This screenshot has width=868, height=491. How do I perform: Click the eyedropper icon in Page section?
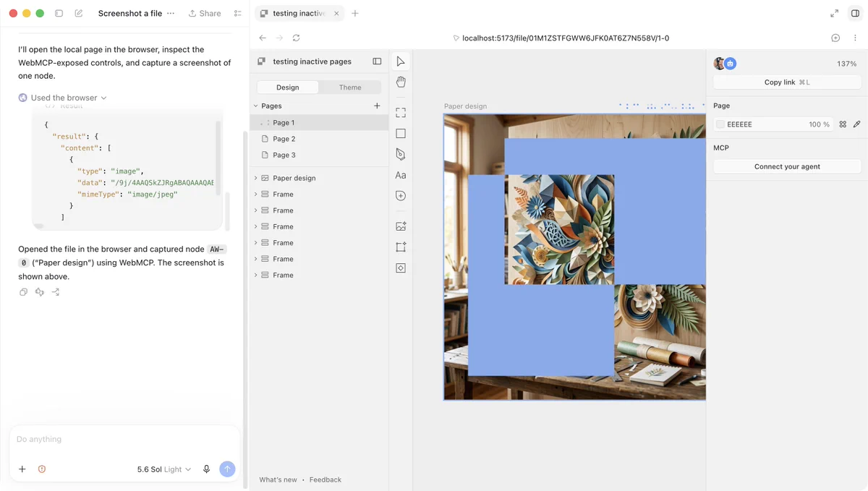coord(856,124)
